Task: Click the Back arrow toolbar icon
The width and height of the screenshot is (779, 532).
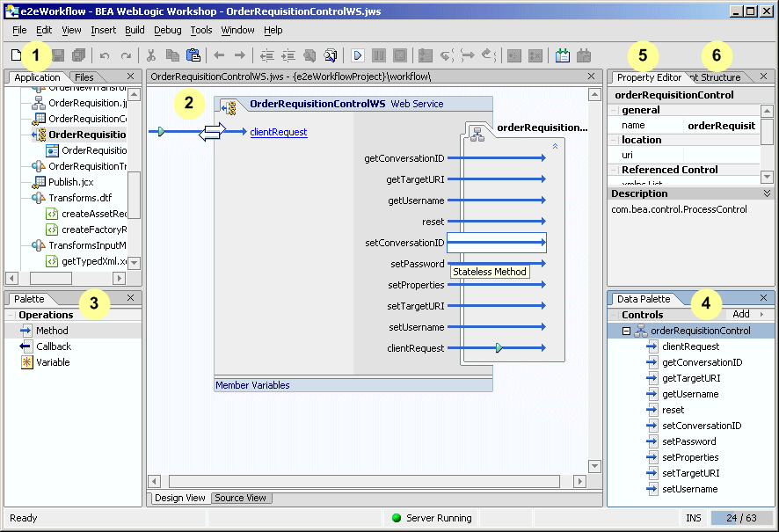Action: (x=219, y=55)
